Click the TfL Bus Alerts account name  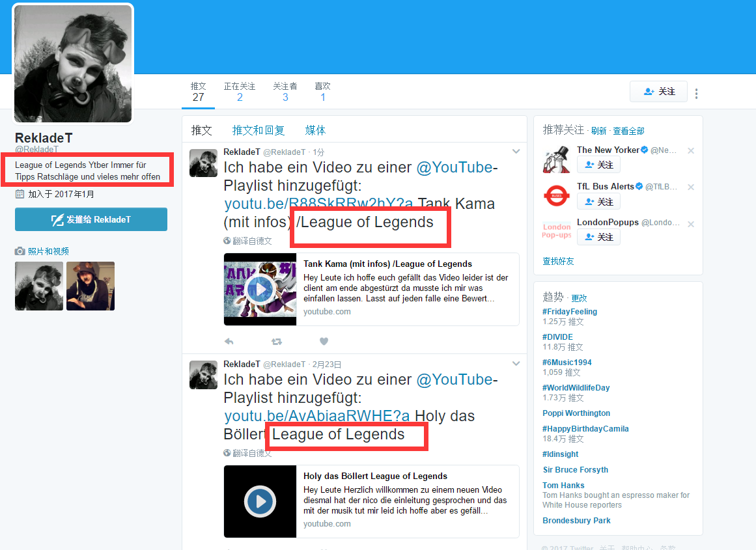tap(606, 187)
